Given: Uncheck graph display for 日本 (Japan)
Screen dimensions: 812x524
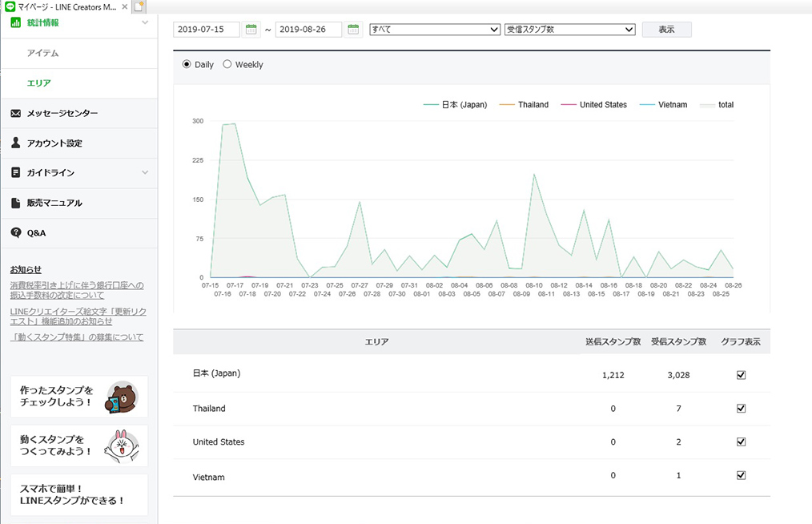Looking at the screenshot, I should pos(741,375).
